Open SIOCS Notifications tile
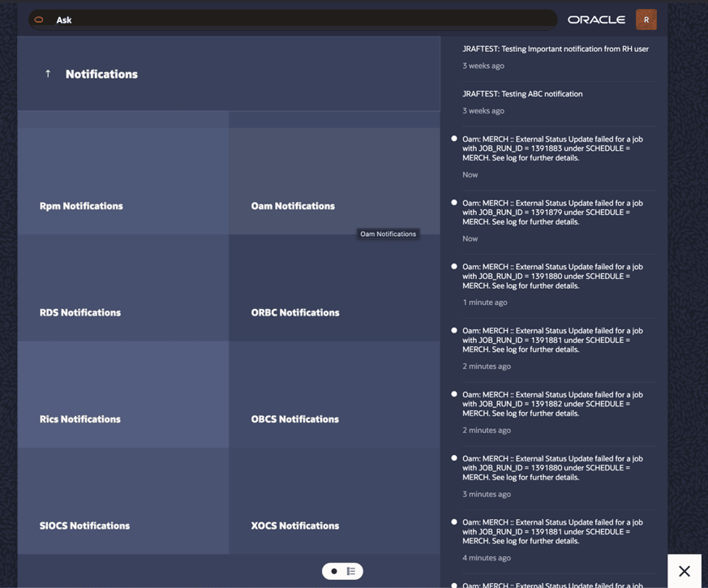708x588 pixels. coord(123,501)
